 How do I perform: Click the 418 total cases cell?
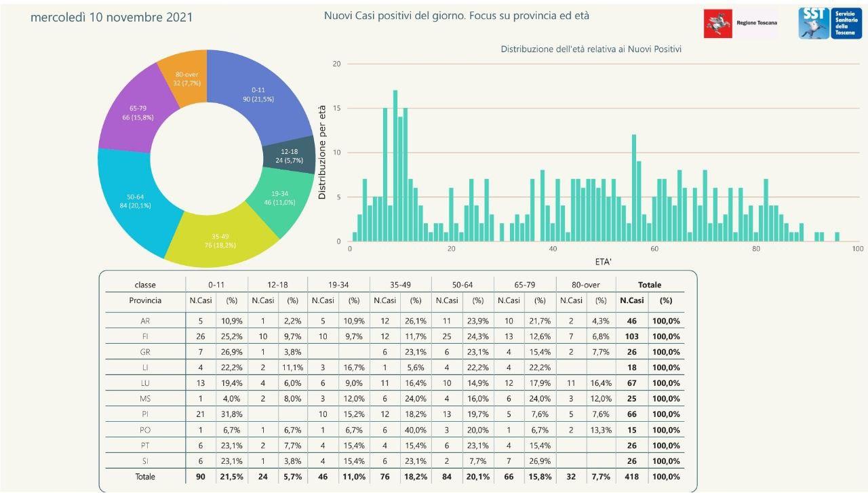(x=633, y=477)
